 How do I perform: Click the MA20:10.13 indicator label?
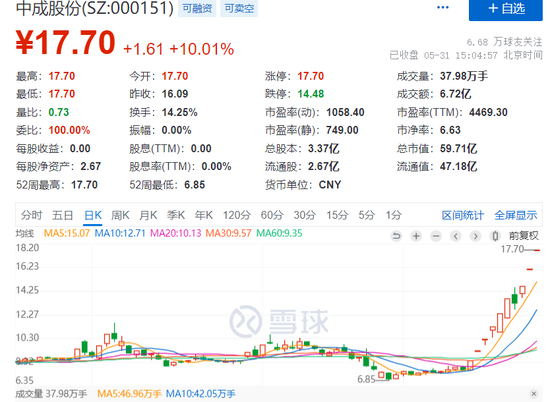tap(176, 233)
